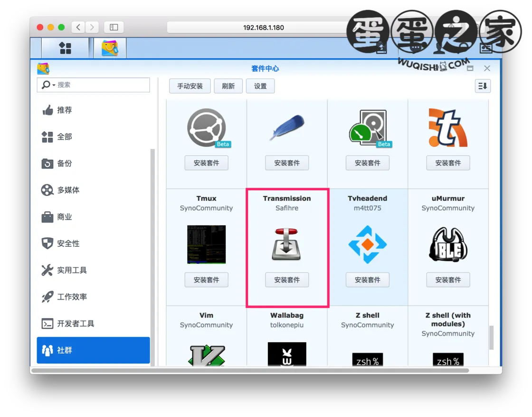Open the DSM main menu grid icon
The width and height of the screenshot is (532, 417).
[x=65, y=48]
